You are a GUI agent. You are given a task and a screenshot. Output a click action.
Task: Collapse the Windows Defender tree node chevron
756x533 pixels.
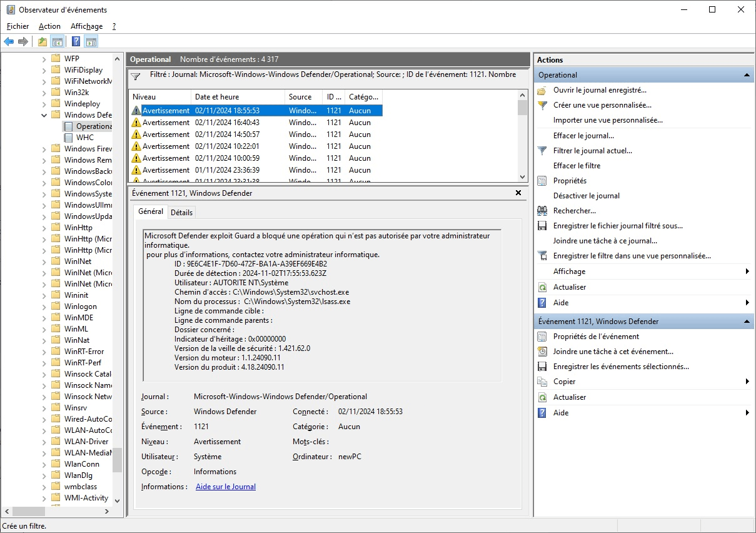tap(44, 115)
